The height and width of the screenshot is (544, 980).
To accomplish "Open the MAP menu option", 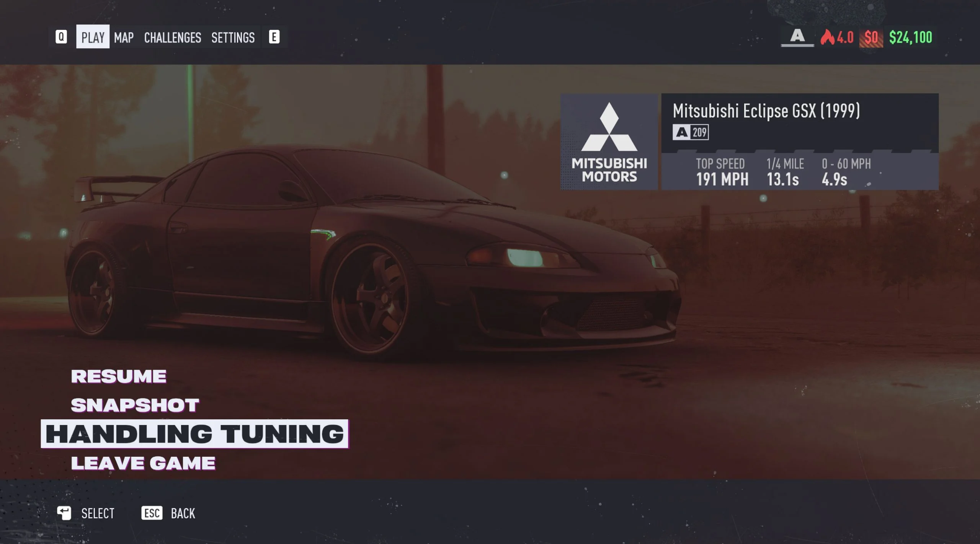I will click(x=123, y=37).
